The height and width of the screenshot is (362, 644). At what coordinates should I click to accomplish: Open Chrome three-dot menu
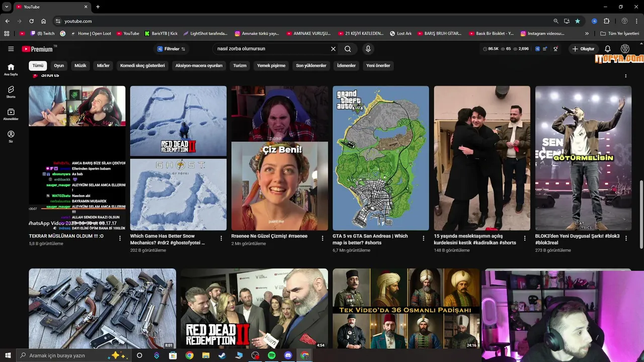[636, 21]
